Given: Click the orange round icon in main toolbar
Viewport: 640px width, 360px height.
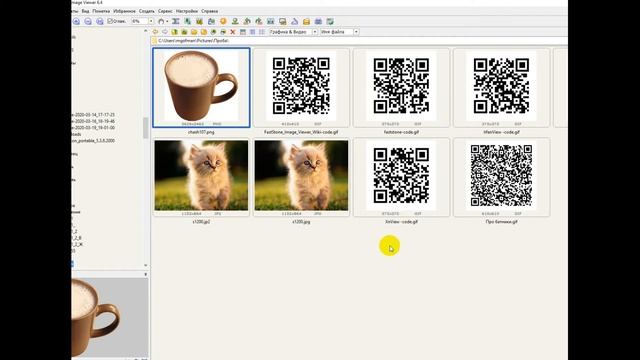Looking at the screenshot, I should (223, 21).
